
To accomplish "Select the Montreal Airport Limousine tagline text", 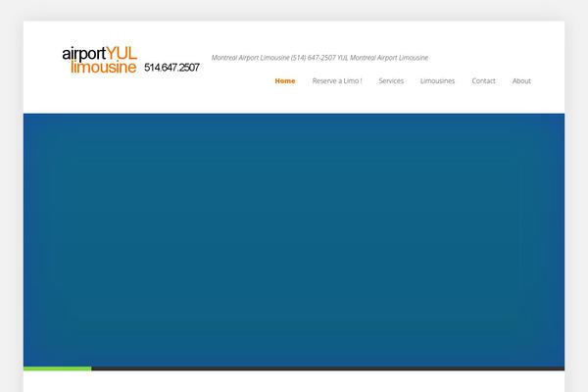I will click(x=319, y=58).
